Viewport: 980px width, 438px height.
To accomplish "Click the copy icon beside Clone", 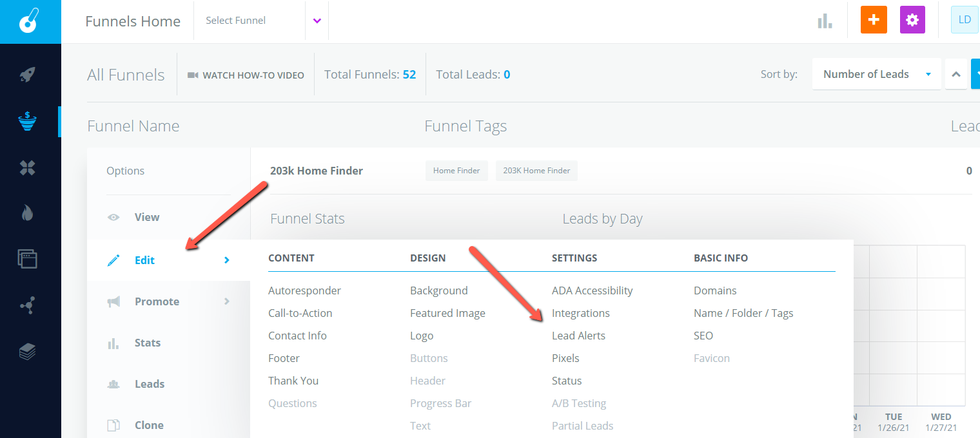I will pos(113,425).
